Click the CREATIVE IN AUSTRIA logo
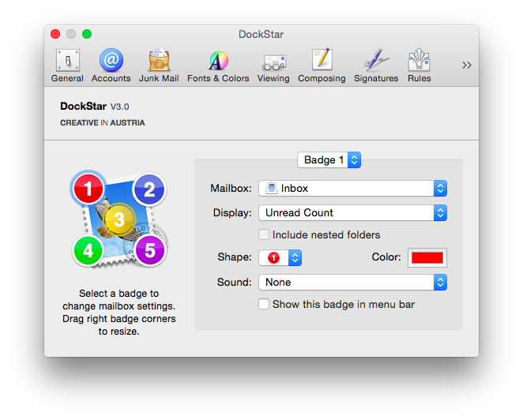This screenshot has width=523, height=420. [103, 123]
